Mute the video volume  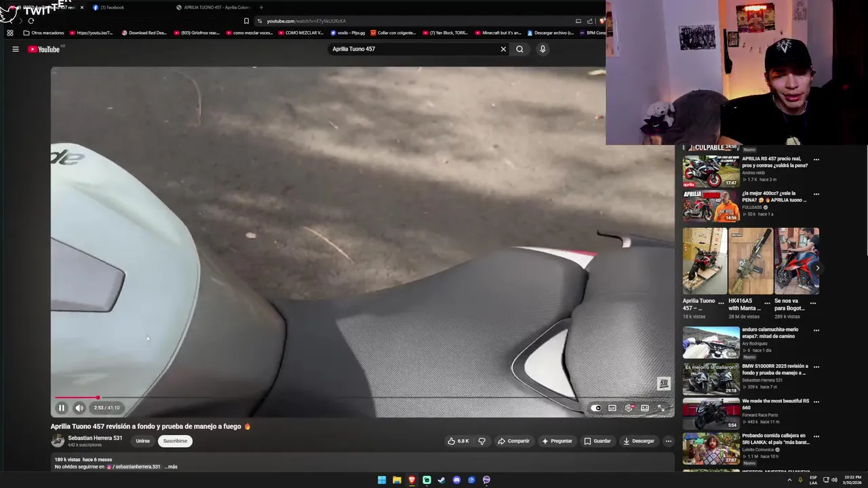[x=79, y=408]
